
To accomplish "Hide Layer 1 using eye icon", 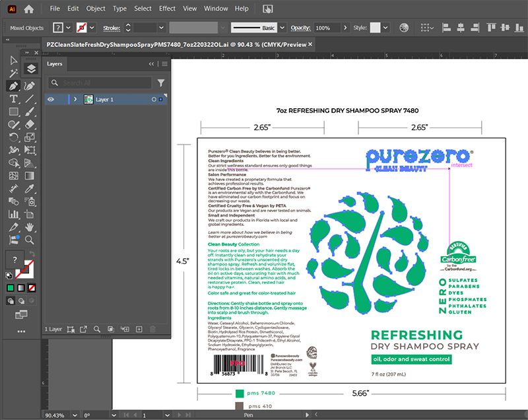I will point(51,99).
